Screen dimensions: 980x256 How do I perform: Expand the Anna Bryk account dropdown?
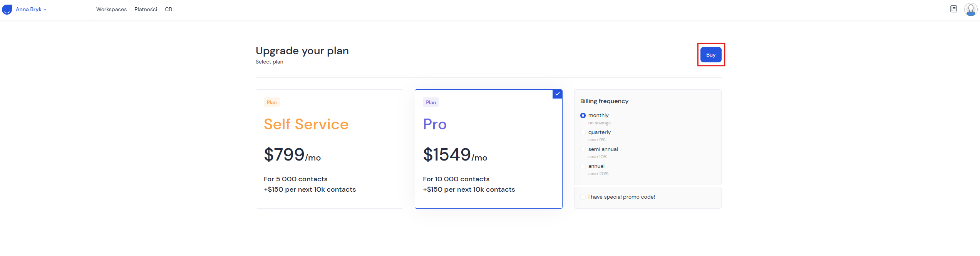[x=29, y=10]
